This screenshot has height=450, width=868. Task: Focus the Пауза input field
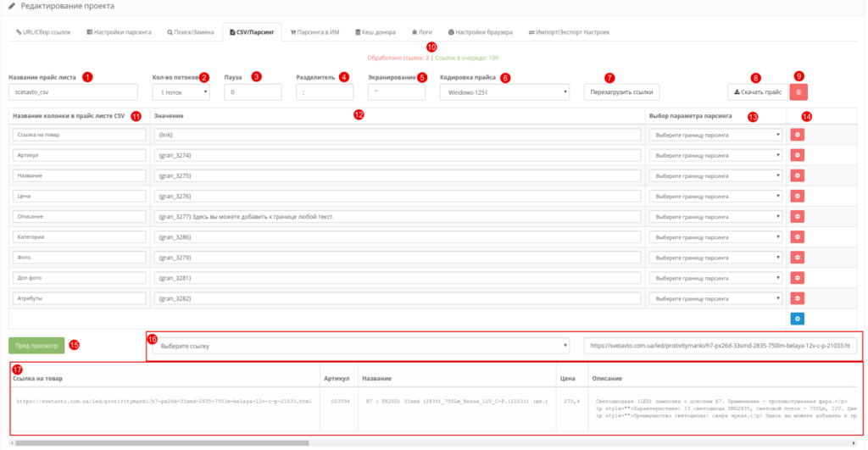pyautogui.click(x=253, y=92)
